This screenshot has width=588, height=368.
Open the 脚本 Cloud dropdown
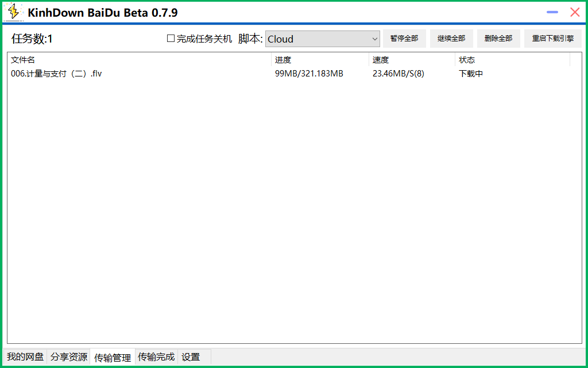click(x=322, y=39)
